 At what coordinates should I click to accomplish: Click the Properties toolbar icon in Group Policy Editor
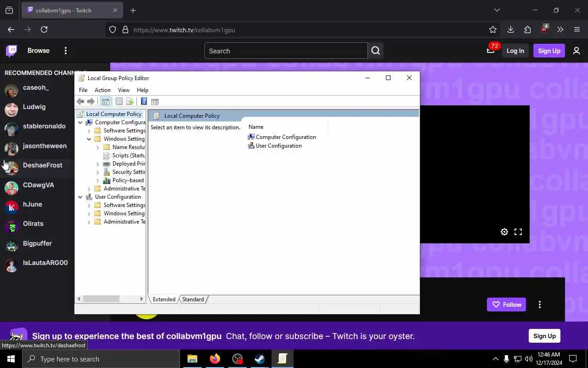pos(119,102)
